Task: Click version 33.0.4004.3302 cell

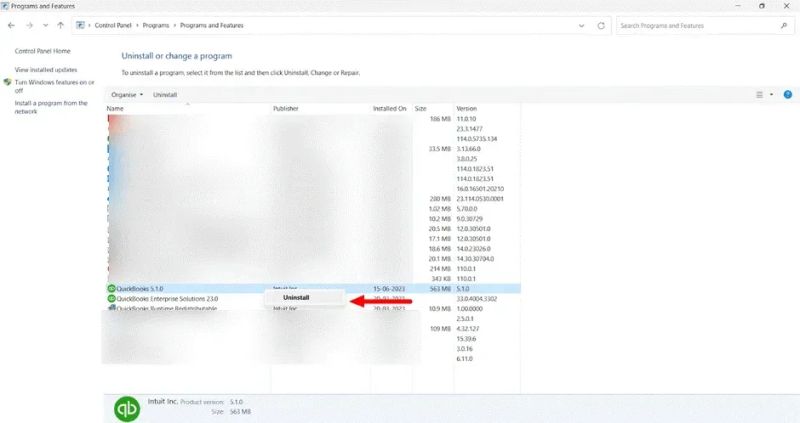Action: 477,299
